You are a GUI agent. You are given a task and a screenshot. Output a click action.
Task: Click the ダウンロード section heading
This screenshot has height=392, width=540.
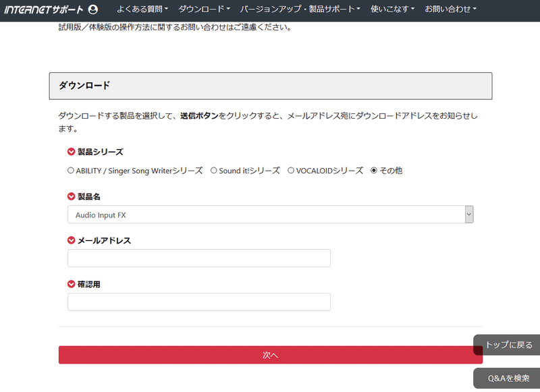coord(84,86)
